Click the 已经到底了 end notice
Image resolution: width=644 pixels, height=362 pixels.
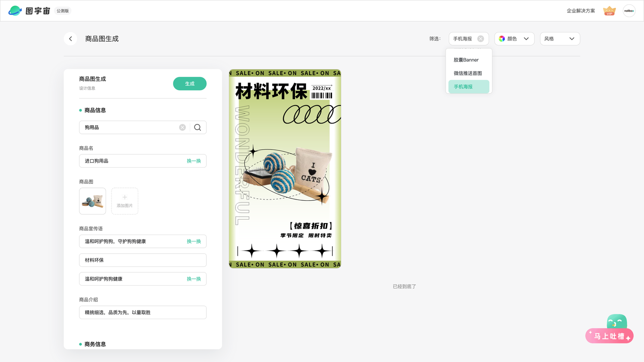coord(404,287)
